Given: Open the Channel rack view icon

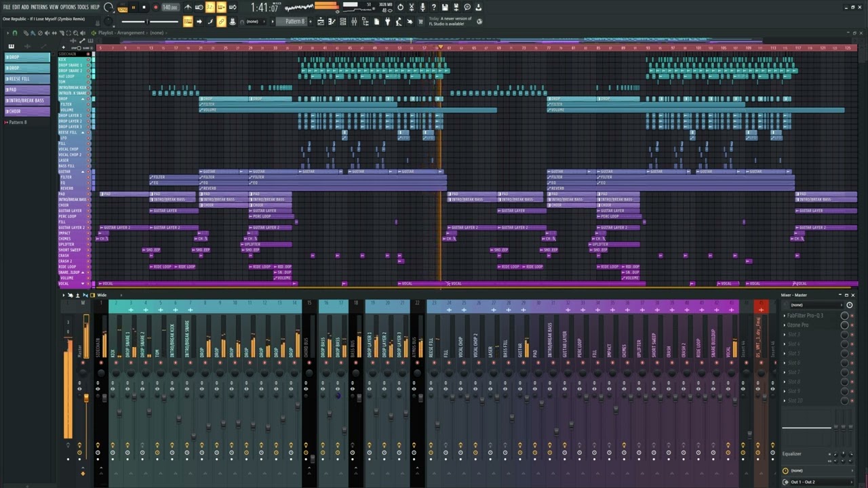Looking at the screenshot, I should point(343,22).
